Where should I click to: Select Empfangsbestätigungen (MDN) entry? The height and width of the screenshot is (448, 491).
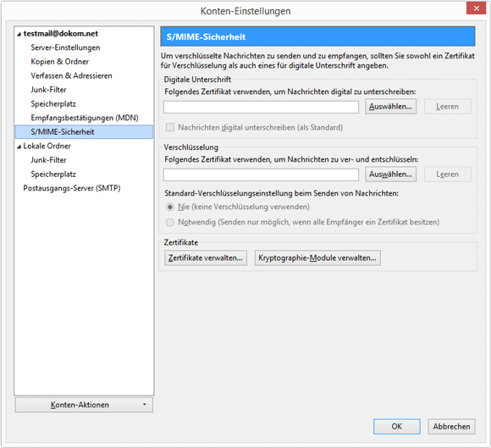85,118
